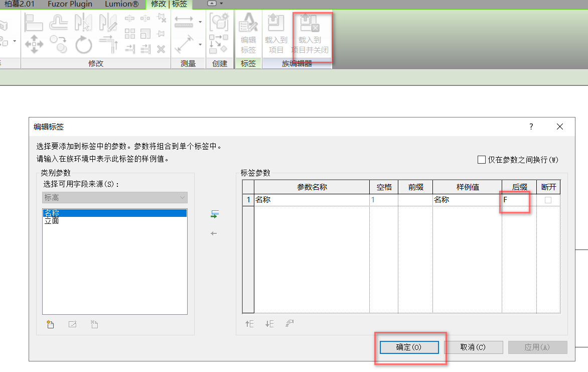Choose Mirror - Pick Axis tool
The image size is (588, 372).
pos(83,22)
